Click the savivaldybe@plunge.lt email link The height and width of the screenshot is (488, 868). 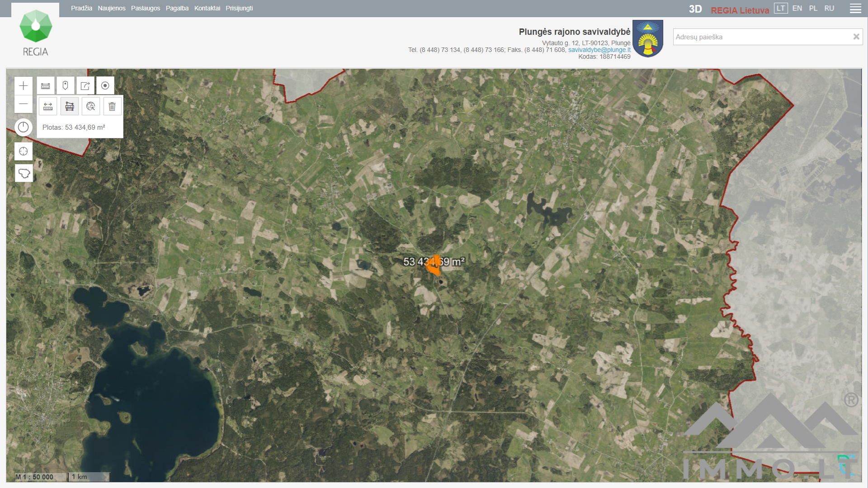click(599, 50)
